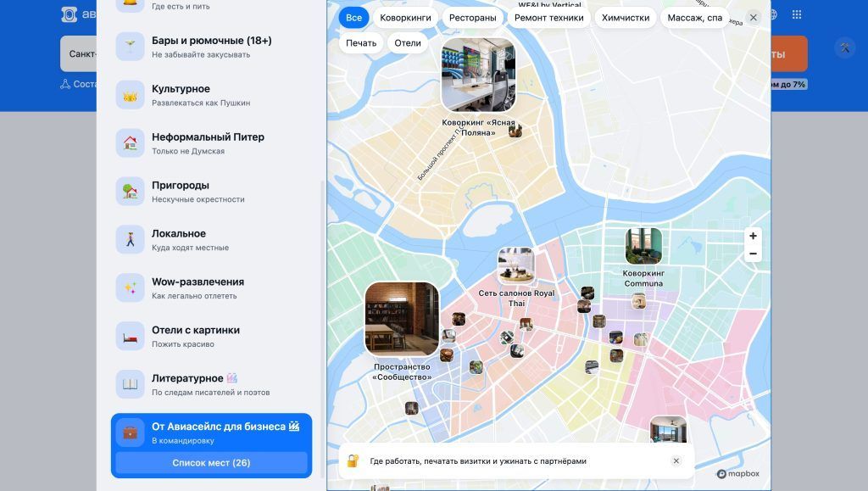Screen dimensions: 868x491
Task: Click the Коворкинг Communa map label
Action: (x=643, y=278)
